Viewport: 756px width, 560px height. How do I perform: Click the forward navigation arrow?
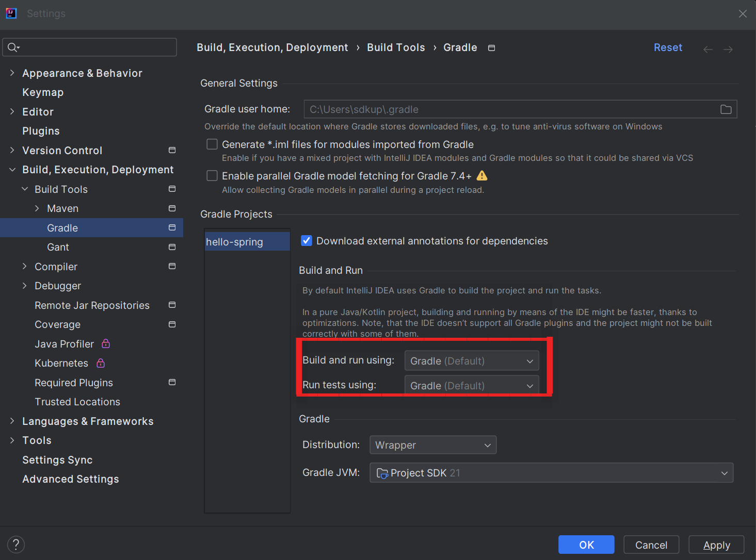coord(728,50)
